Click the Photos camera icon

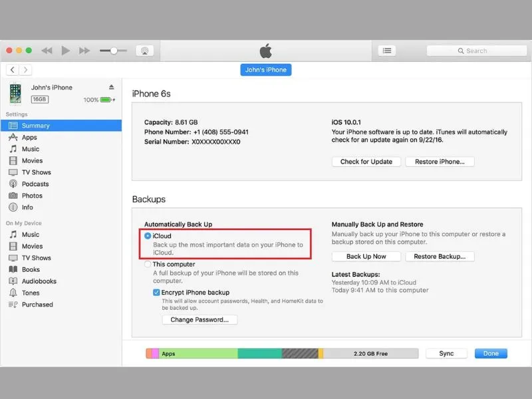pyautogui.click(x=13, y=196)
